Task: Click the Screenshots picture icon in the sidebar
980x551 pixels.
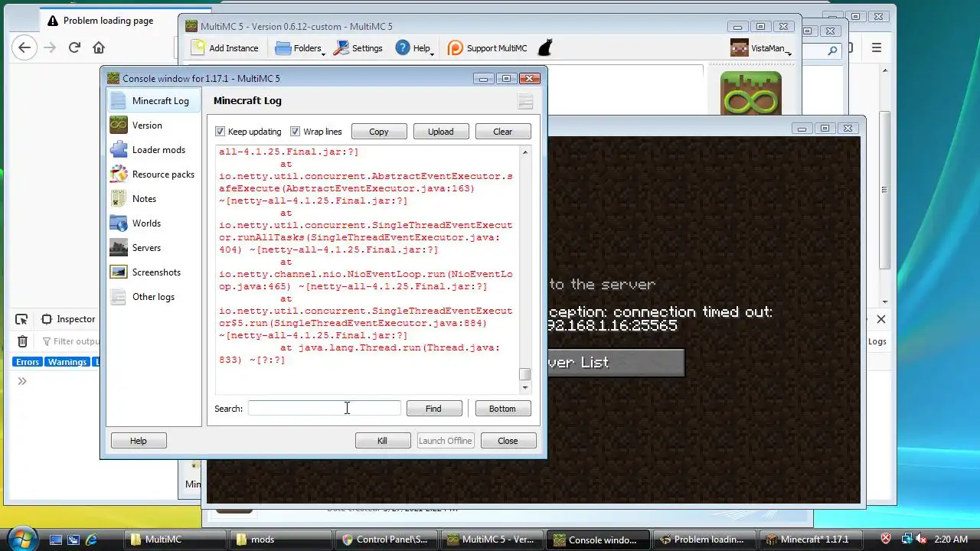Action: pyautogui.click(x=119, y=272)
